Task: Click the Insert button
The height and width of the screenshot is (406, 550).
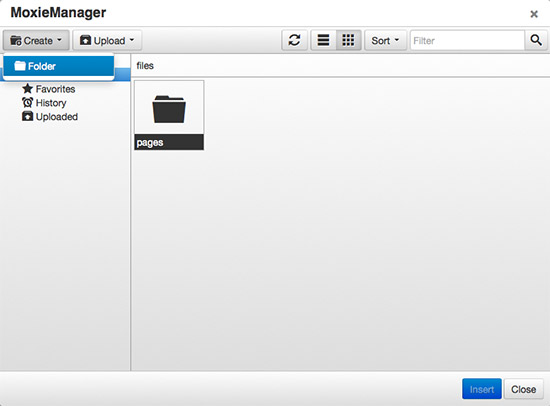Action: [x=482, y=389]
